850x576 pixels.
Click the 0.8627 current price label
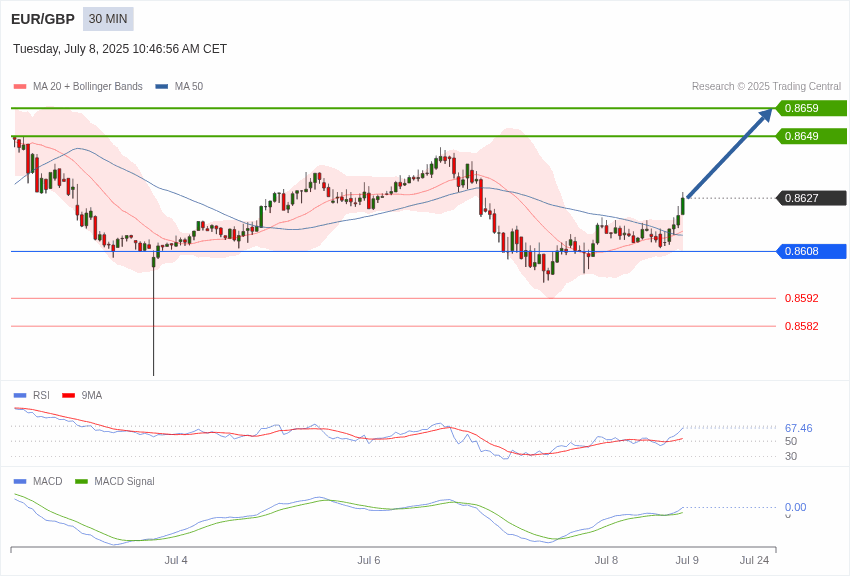tap(812, 198)
